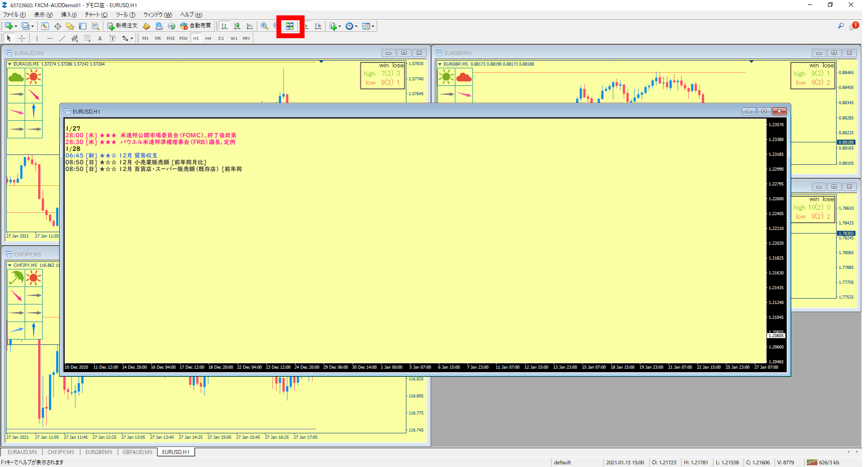Switch timeframe to D1

[x=221, y=38]
